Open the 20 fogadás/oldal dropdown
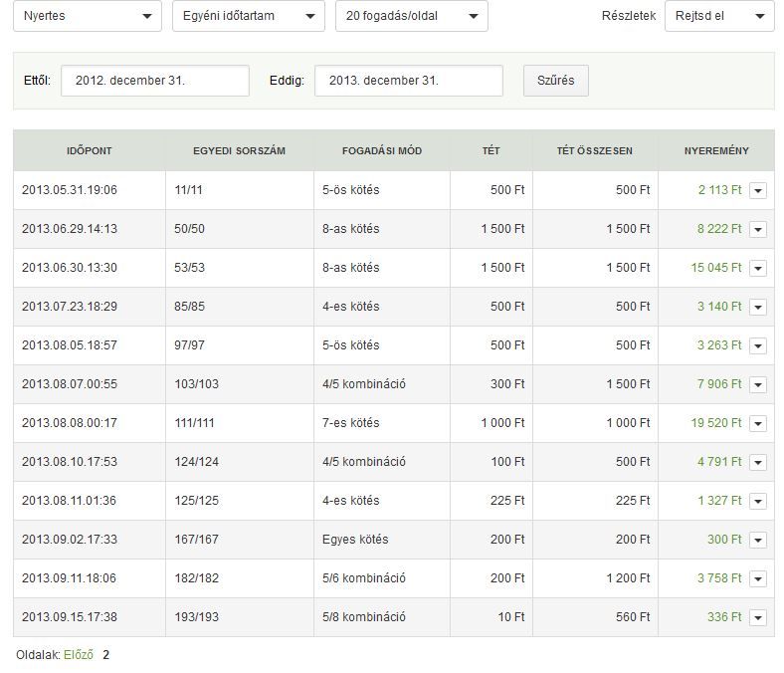This screenshot has height=673, width=784. click(x=412, y=16)
